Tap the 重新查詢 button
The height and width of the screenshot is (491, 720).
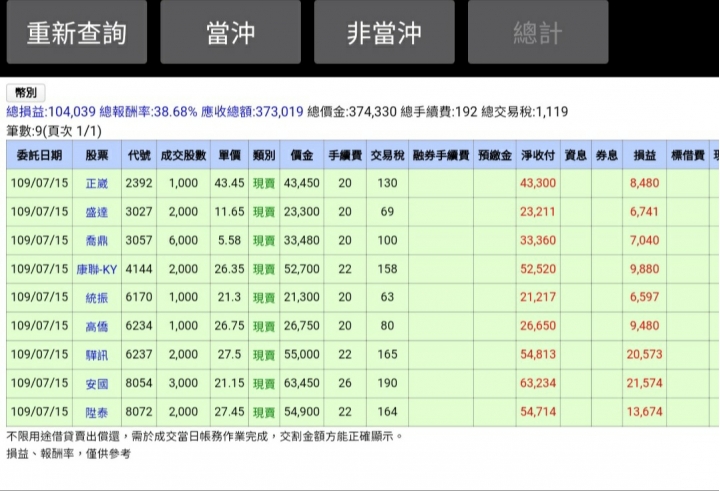(x=77, y=32)
